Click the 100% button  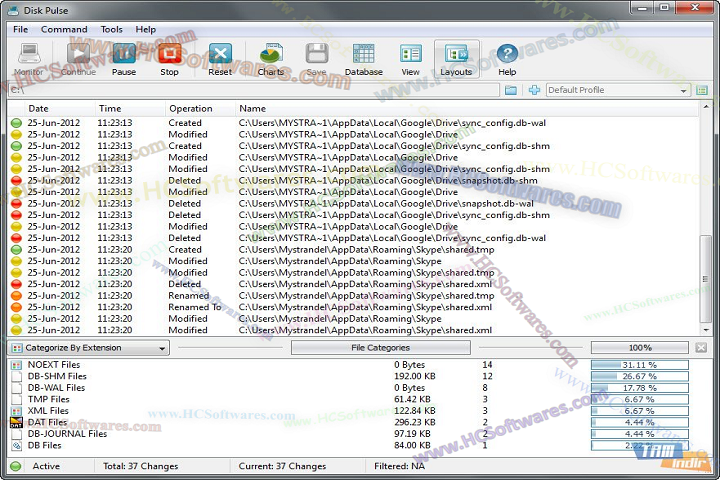[x=640, y=348]
